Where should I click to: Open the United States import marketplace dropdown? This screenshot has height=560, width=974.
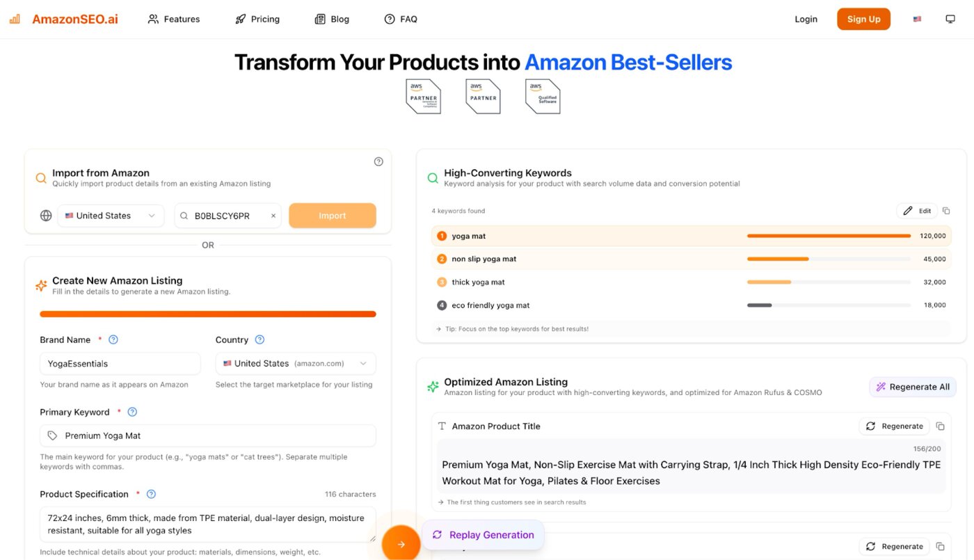[111, 216]
